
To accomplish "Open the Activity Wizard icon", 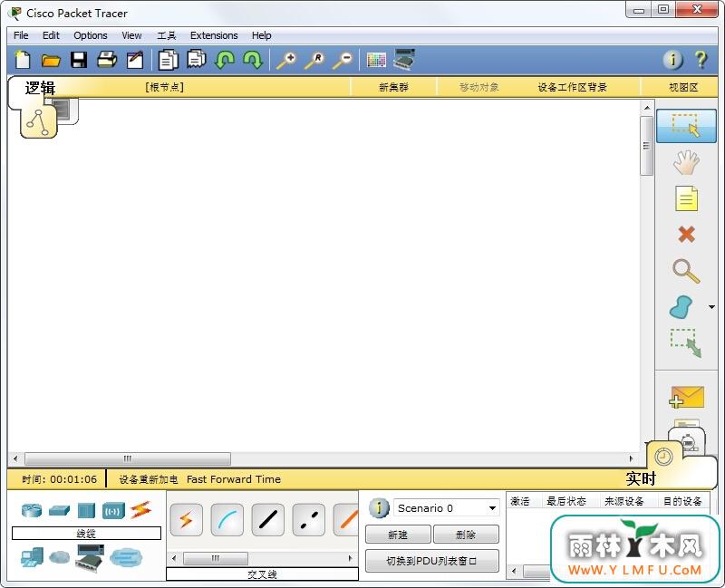I will (x=135, y=60).
